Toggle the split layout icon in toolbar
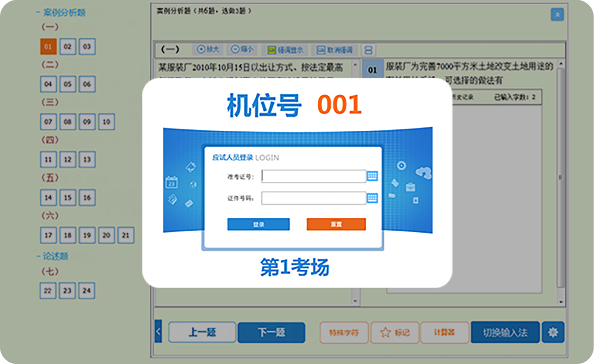This screenshot has width=594, height=364. pos(368,50)
